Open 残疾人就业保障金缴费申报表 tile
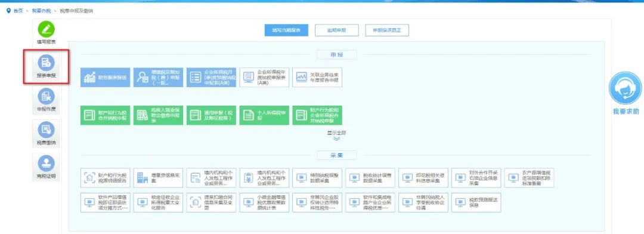Screen dimensions: 644x234 click(158, 115)
